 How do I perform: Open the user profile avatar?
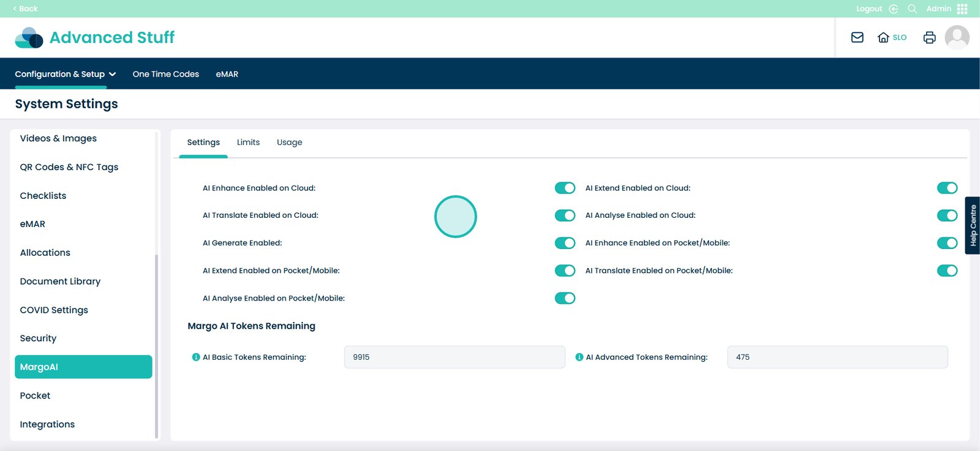point(957,37)
